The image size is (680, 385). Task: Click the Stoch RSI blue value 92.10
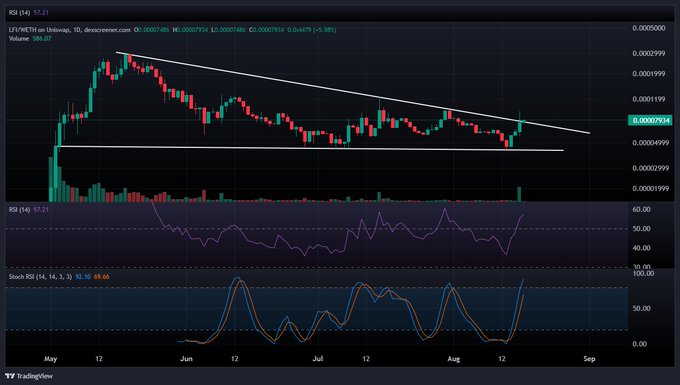click(83, 277)
